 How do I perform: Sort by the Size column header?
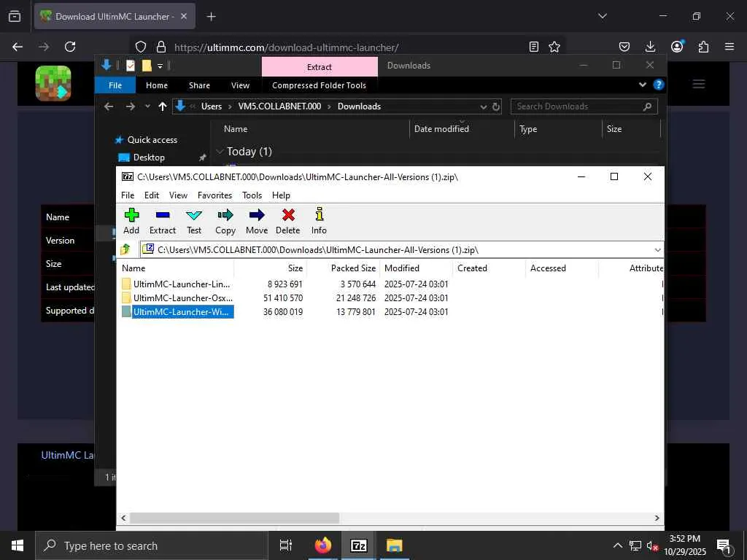[x=270, y=268]
